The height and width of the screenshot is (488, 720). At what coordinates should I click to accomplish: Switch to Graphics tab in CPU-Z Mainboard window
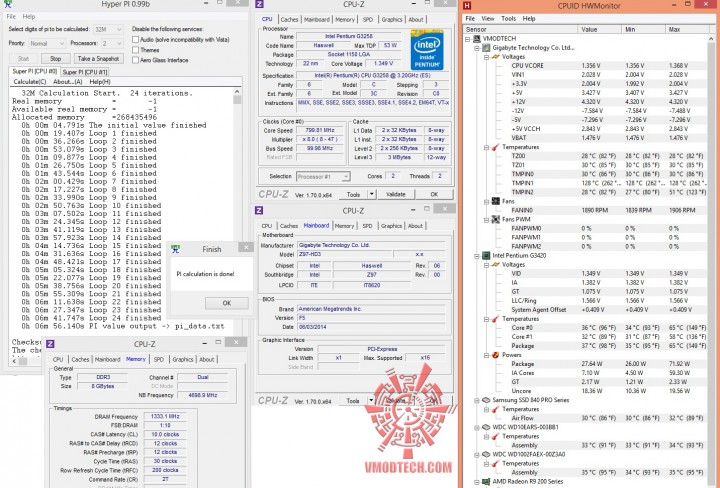point(392,226)
